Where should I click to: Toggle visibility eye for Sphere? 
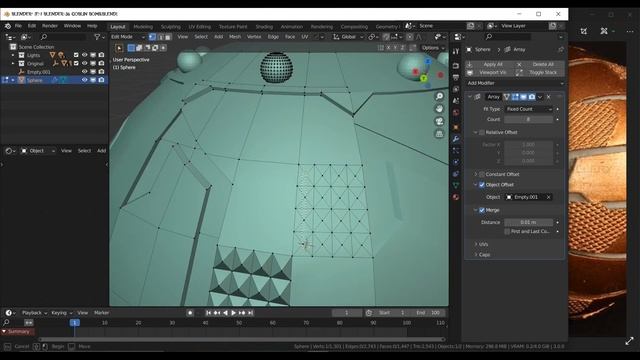tap(84, 80)
